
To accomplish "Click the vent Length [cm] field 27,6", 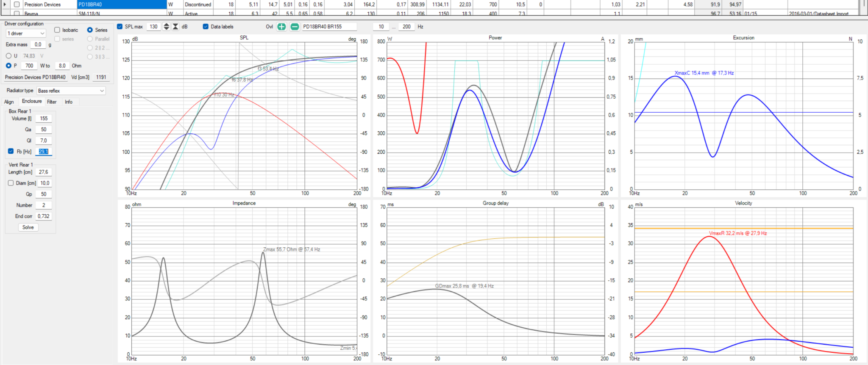I will coord(44,172).
